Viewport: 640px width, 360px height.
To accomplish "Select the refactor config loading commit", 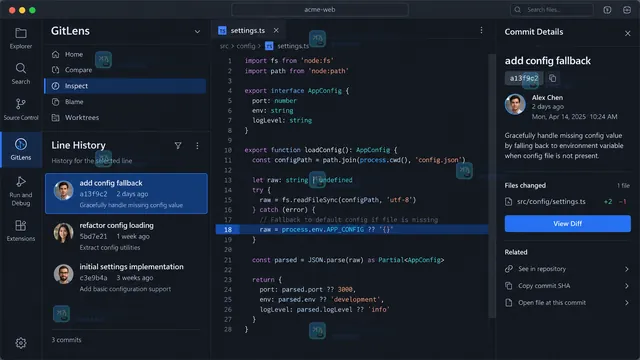I will click(126, 236).
